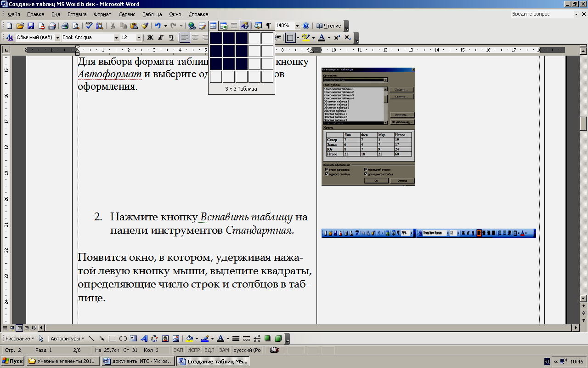The height and width of the screenshot is (368, 588).
Task: Open the Таблица menu
Action: (152, 14)
